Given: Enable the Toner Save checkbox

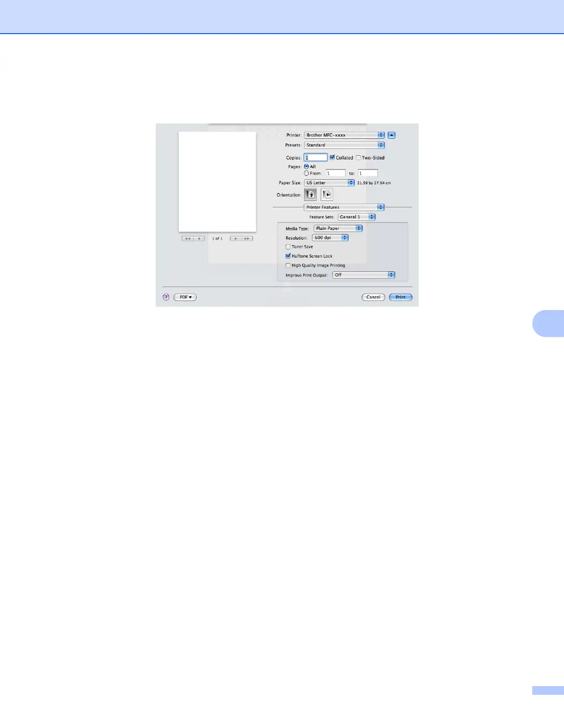Looking at the screenshot, I should [288, 247].
